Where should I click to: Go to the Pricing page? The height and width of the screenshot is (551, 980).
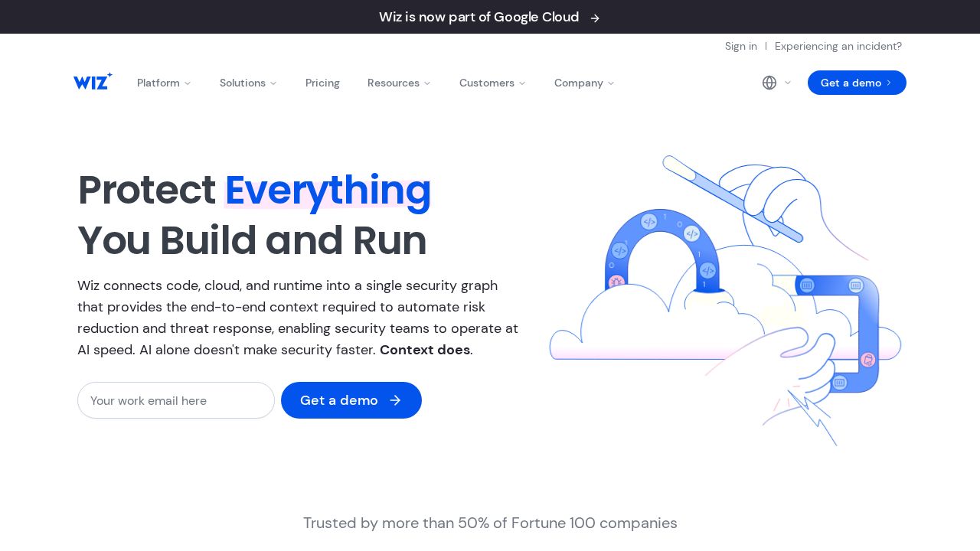pyautogui.click(x=322, y=83)
